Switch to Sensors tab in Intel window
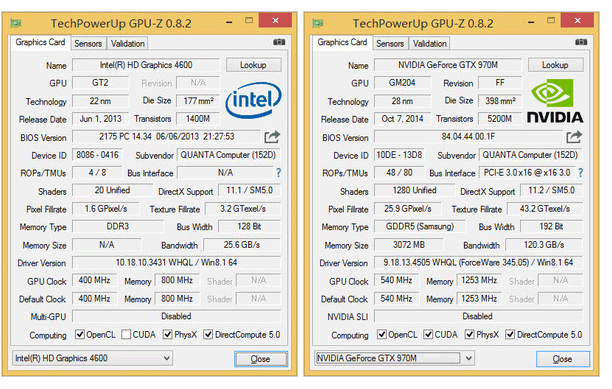Viewport: 612px width, 389px height. pyautogui.click(x=88, y=43)
